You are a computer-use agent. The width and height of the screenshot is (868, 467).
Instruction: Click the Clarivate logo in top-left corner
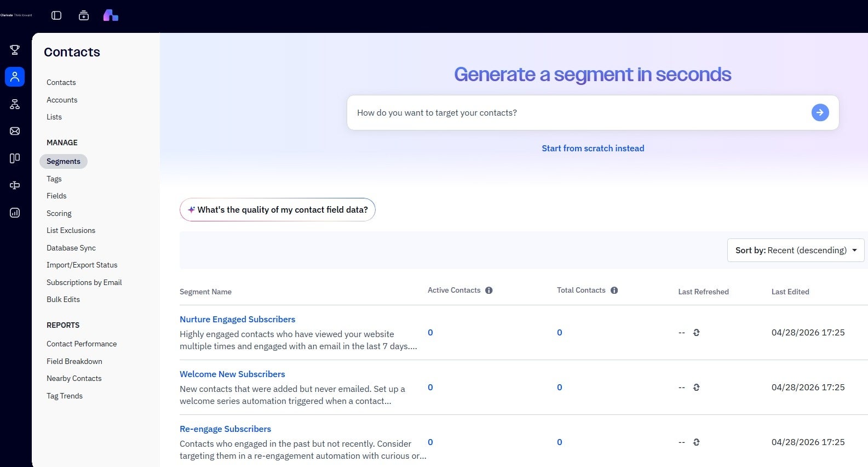pos(16,15)
